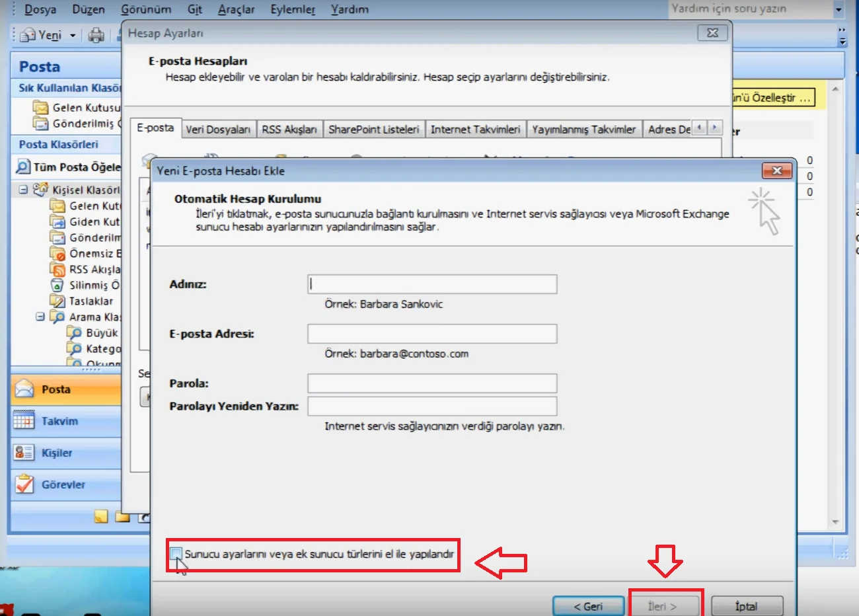The height and width of the screenshot is (616, 859).
Task: Open the Araçlar menu
Action: [x=236, y=9]
